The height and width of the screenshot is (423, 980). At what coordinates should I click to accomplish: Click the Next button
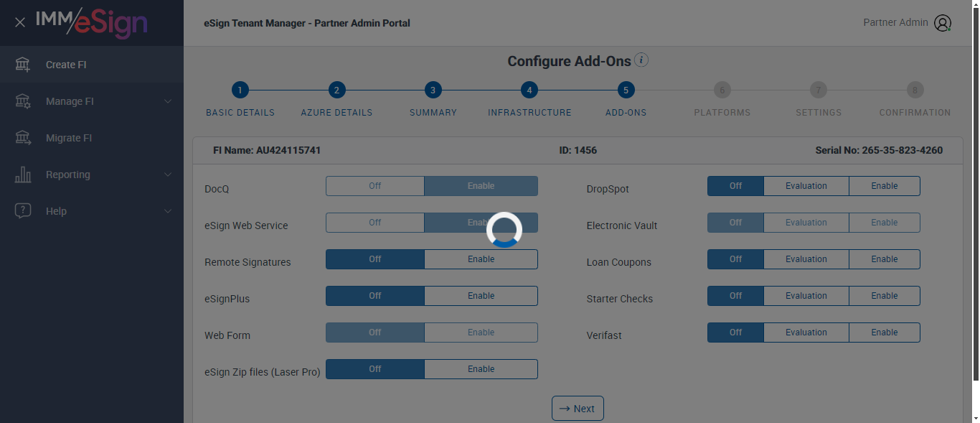point(578,409)
